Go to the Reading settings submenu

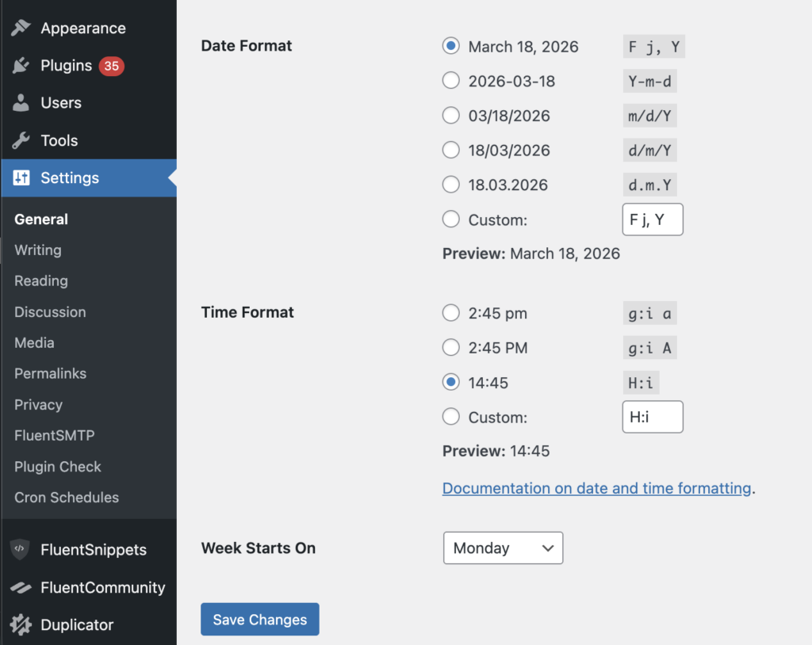tap(41, 281)
